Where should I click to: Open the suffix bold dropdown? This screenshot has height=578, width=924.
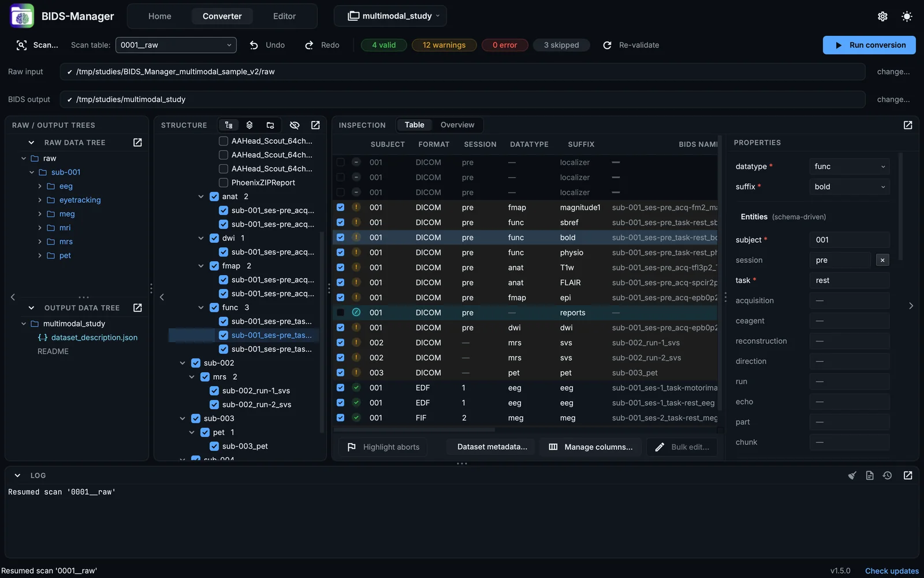click(850, 187)
